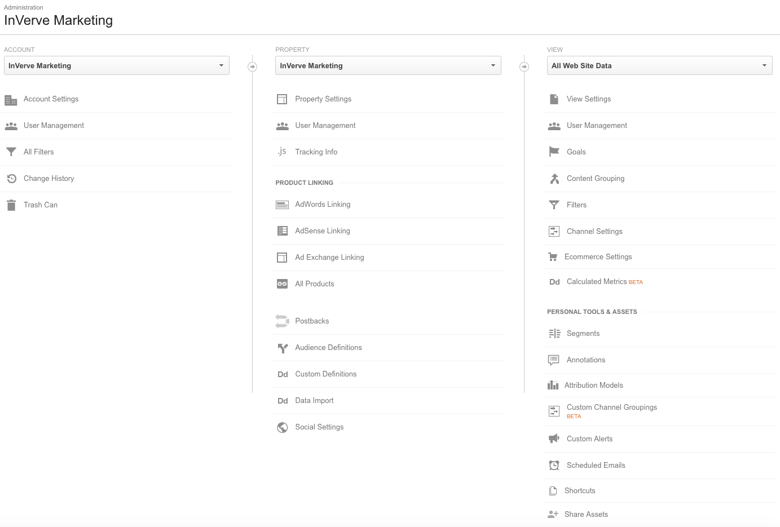Click the Audience Definitions fork icon
Screen dimensions: 780x527
[283, 348]
